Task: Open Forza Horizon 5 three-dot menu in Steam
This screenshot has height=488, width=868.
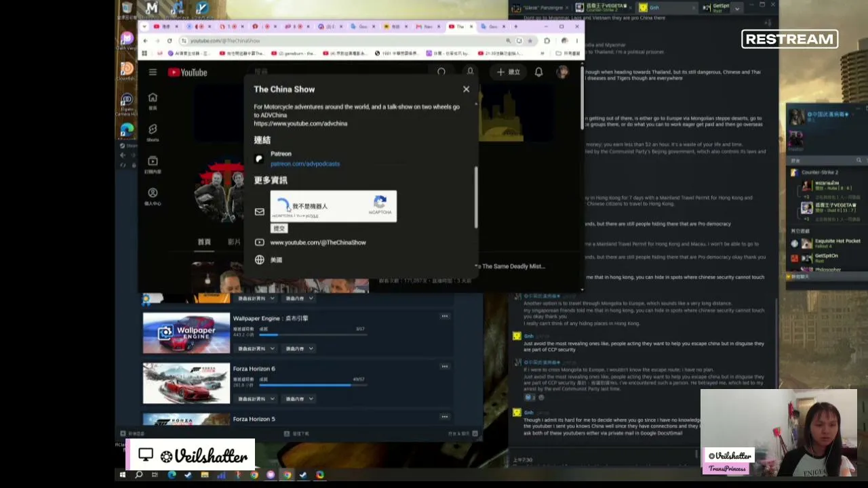Action: (445, 417)
